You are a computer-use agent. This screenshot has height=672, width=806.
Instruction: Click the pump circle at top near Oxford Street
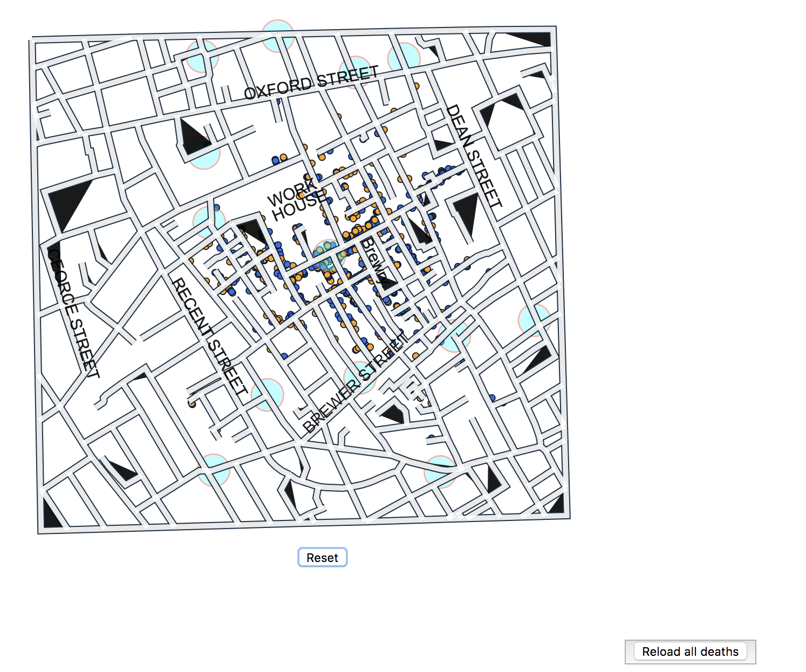(277, 35)
